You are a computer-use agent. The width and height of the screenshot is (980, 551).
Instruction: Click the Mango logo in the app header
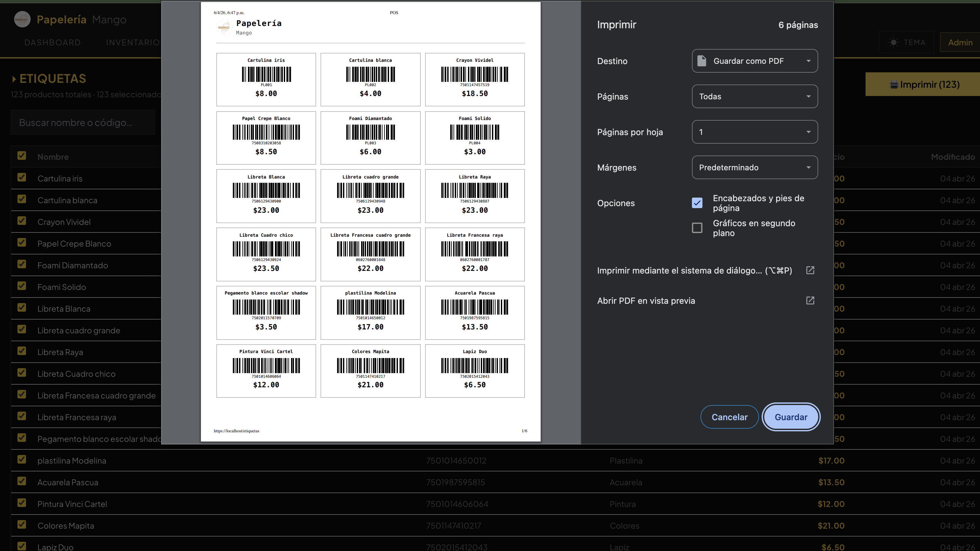coord(22,19)
